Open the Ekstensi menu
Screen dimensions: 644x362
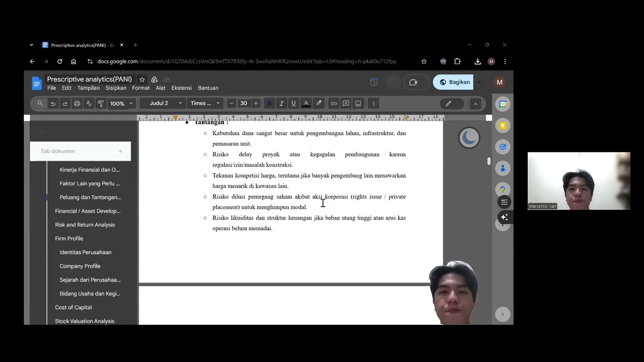tap(182, 88)
